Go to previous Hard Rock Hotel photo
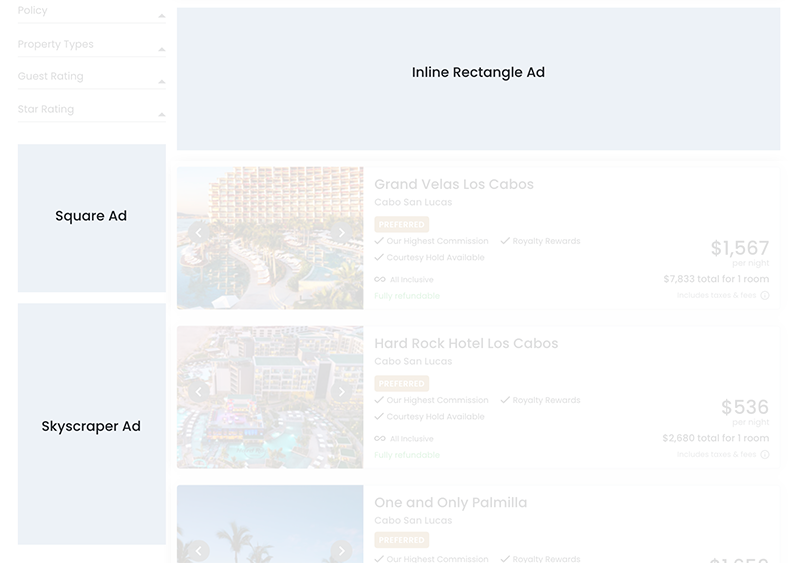Image resolution: width=800 pixels, height=563 pixels. point(198,392)
